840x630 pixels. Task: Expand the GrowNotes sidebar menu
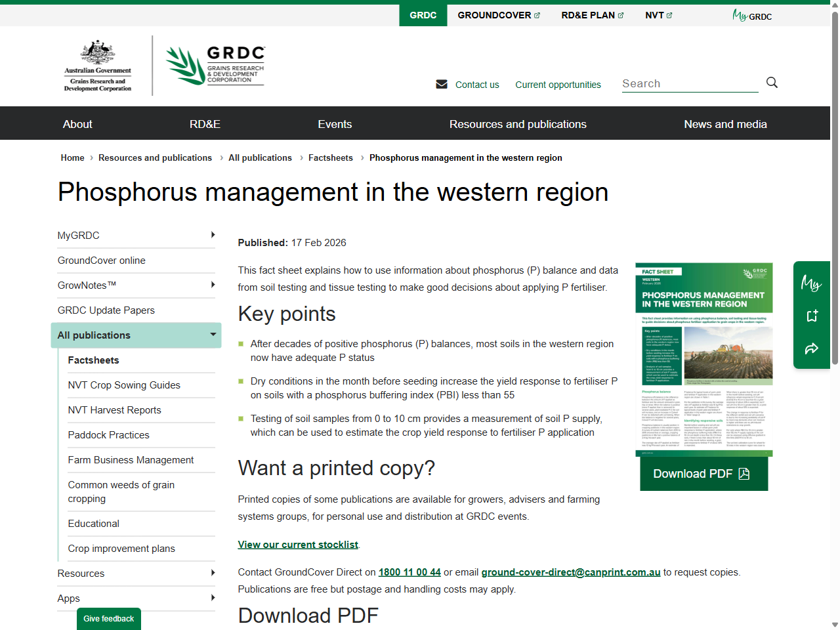[213, 285]
